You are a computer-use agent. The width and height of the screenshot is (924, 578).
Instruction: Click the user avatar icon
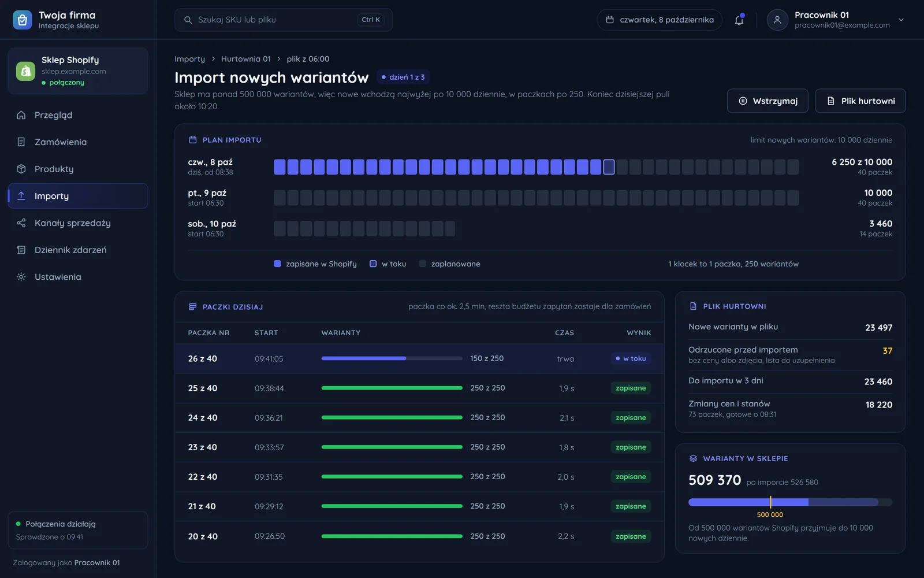777,20
